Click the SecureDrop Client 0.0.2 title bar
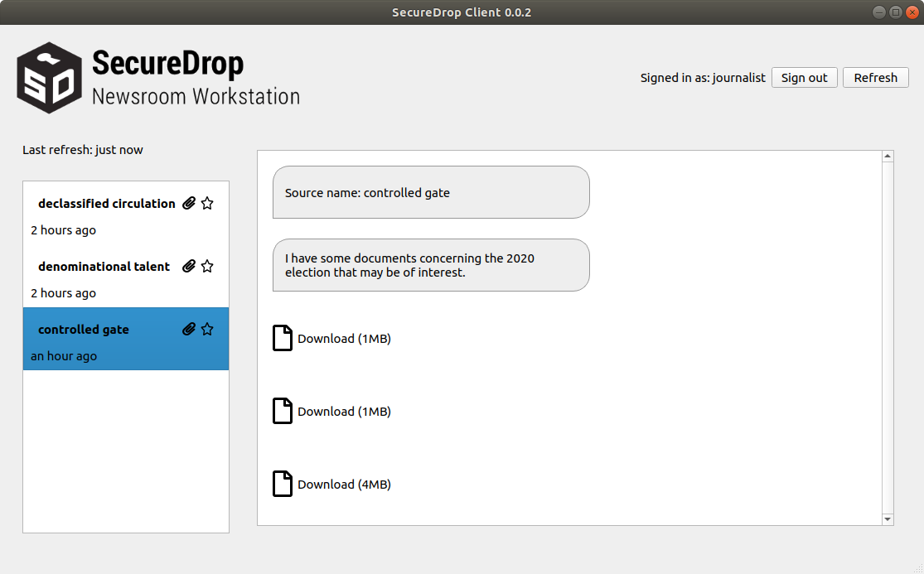Image resolution: width=924 pixels, height=574 pixels. [x=462, y=12]
